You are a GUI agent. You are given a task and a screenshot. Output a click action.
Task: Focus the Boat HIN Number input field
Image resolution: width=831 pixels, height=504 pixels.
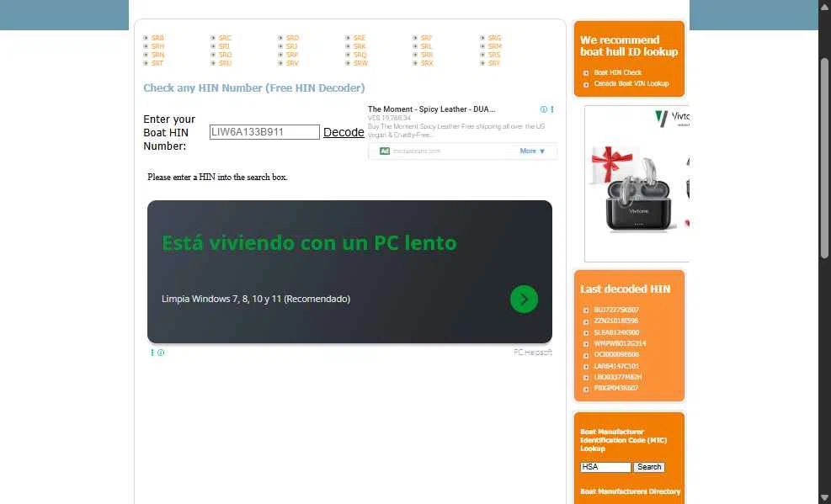point(264,132)
